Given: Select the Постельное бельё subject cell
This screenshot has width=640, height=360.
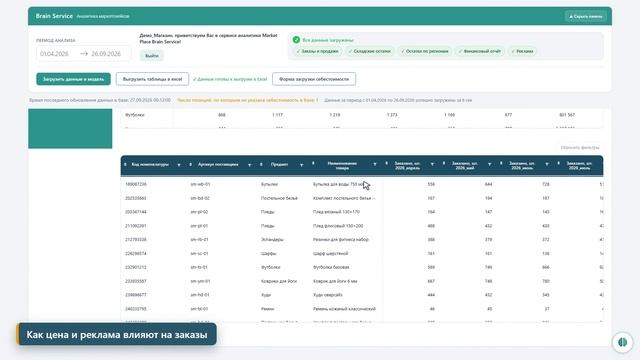Looking at the screenshot, I should 279,198.
